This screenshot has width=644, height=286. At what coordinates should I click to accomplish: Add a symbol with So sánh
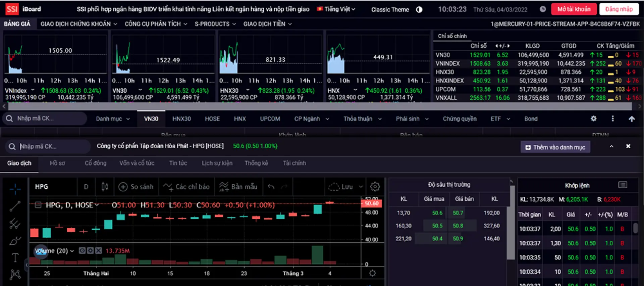[x=136, y=187]
